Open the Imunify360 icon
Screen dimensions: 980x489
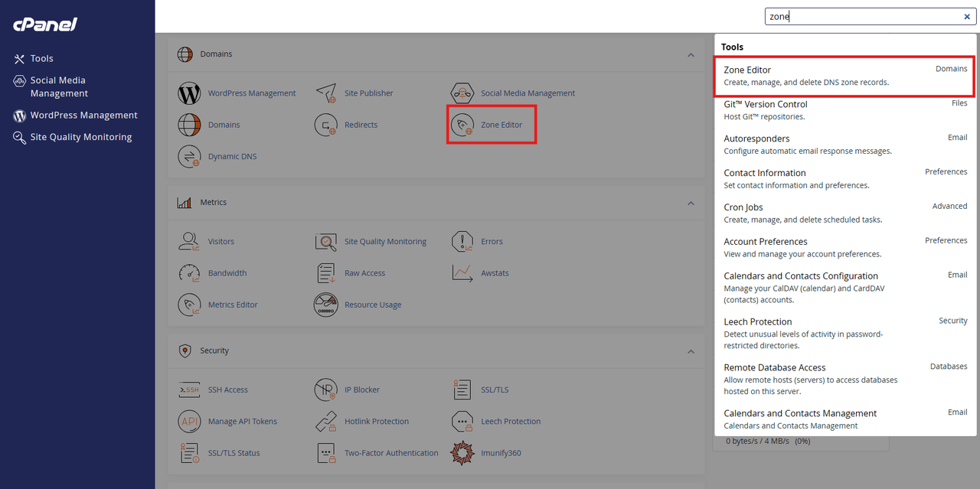(462, 453)
